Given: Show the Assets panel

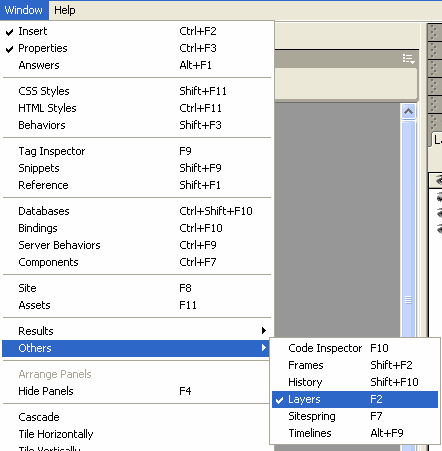Looking at the screenshot, I should (137, 305).
